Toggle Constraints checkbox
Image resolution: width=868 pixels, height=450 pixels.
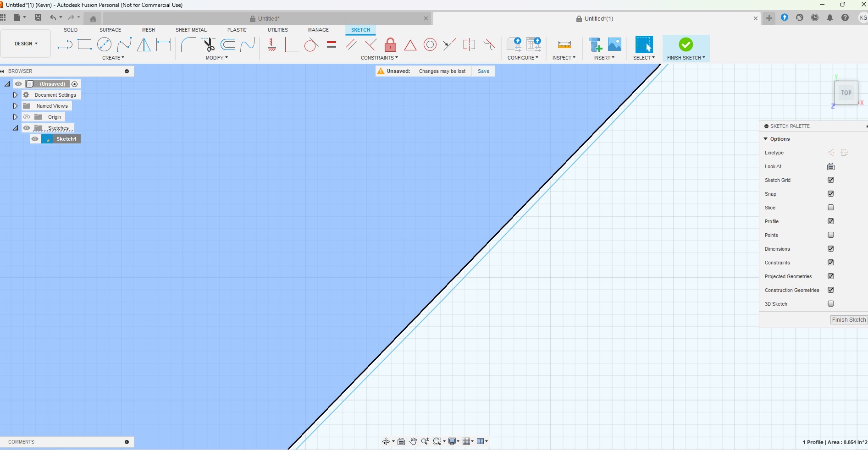click(x=831, y=263)
